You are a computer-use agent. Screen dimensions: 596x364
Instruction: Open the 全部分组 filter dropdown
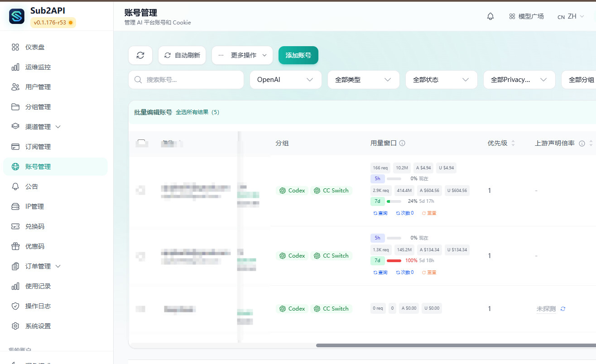[579, 80]
